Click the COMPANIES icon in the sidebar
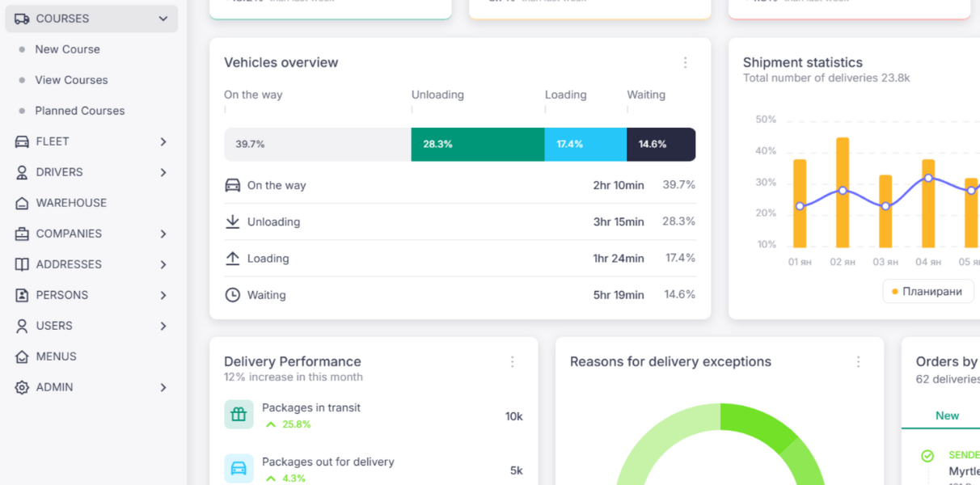 [x=22, y=234]
